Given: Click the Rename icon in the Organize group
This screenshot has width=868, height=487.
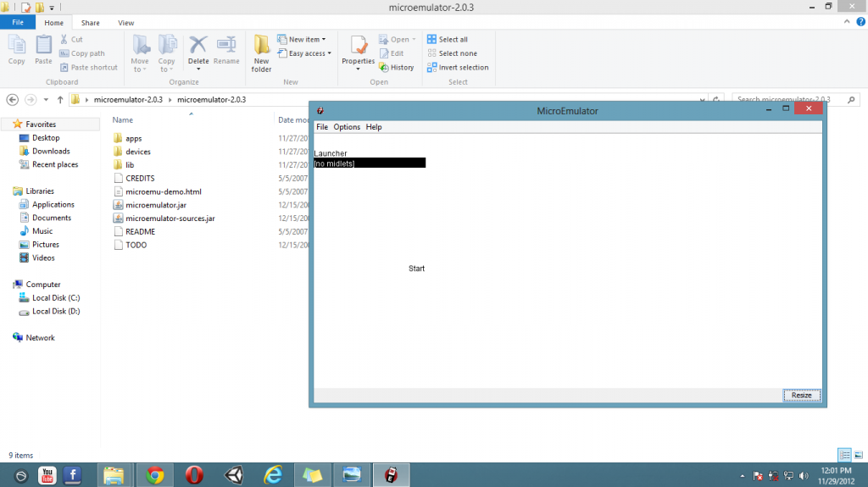Looking at the screenshot, I should pos(226,49).
